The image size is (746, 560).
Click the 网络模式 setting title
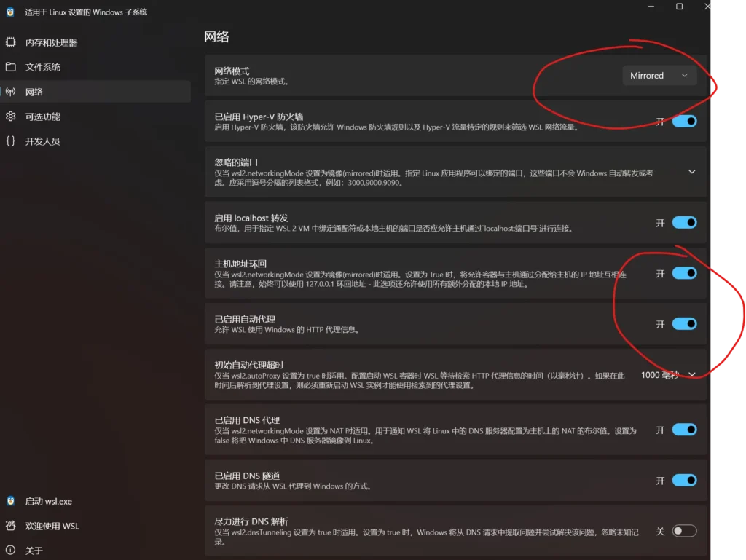232,71
